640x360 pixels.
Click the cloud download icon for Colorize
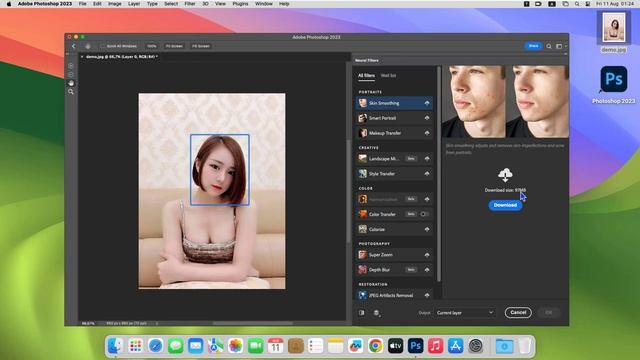pos(427,229)
